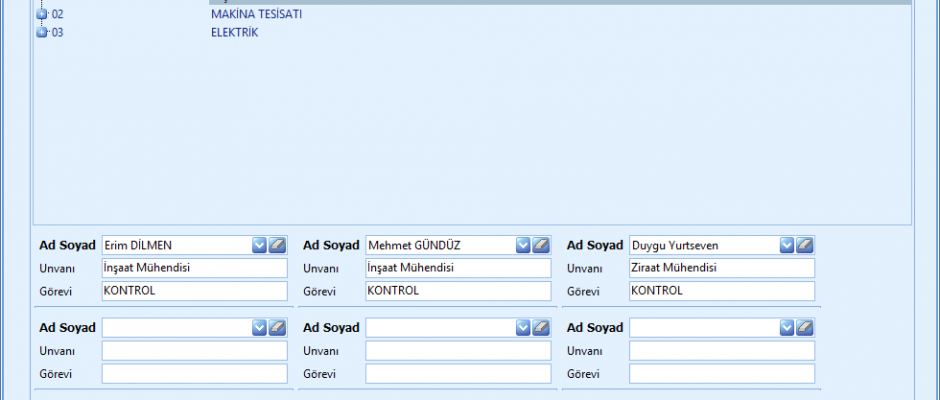Click eraser icon of lower-right empty Ad Soyad

805,328
